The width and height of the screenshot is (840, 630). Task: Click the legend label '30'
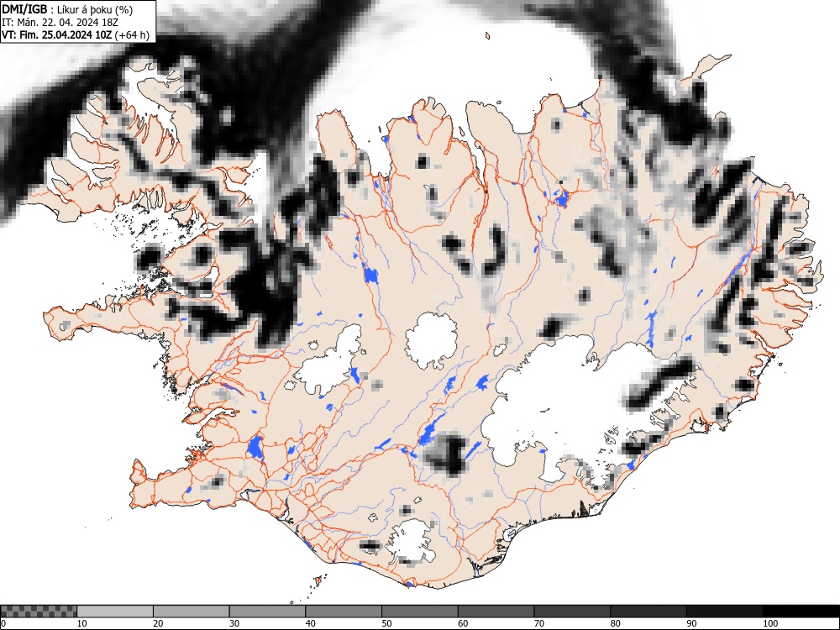(234, 623)
